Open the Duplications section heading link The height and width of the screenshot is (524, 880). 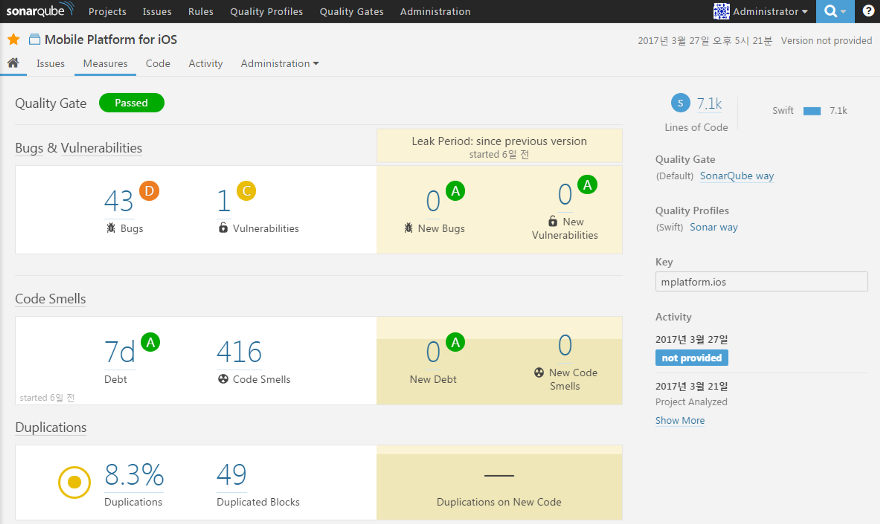coord(51,427)
